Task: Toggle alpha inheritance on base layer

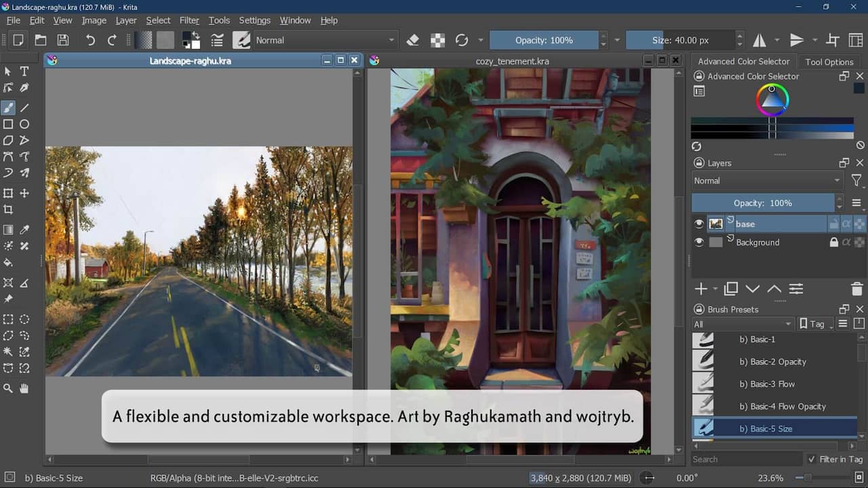Action: pyautogui.click(x=847, y=224)
